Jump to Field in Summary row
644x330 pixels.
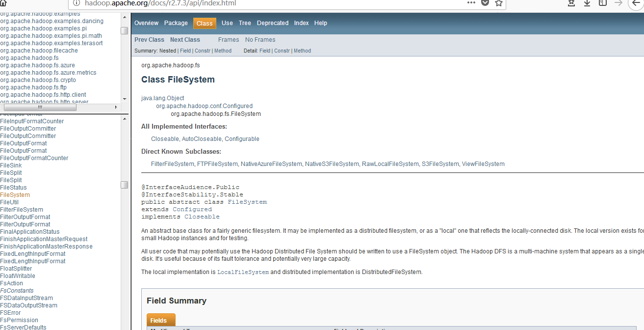pyautogui.click(x=185, y=51)
